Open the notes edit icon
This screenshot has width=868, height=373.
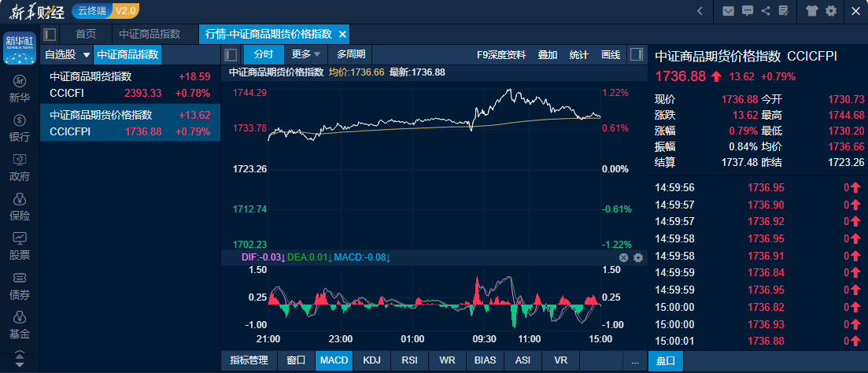(783, 11)
